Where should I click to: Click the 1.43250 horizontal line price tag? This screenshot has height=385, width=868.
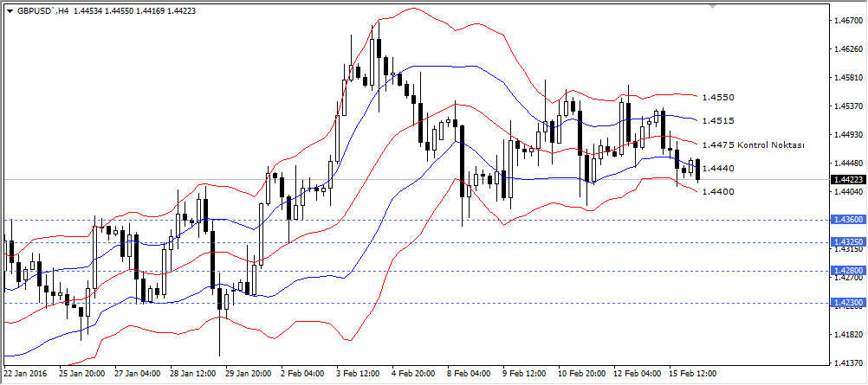coord(847,242)
